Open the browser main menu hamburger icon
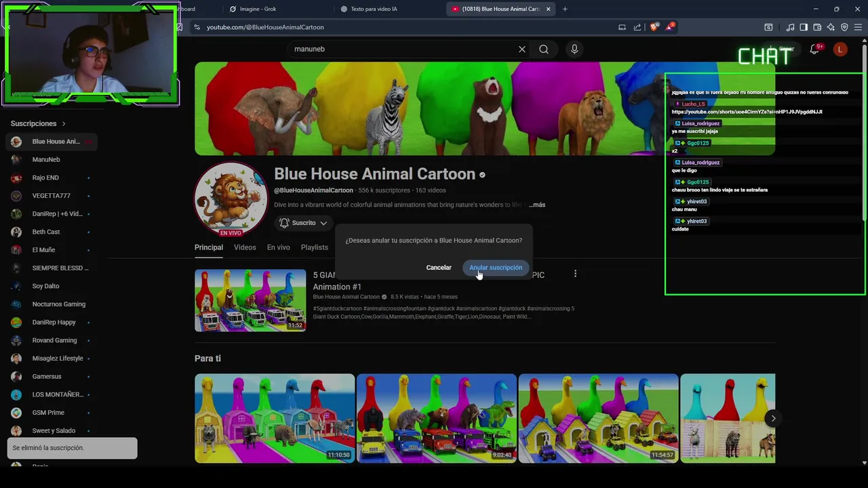This screenshot has width=868, height=488. coord(859,27)
